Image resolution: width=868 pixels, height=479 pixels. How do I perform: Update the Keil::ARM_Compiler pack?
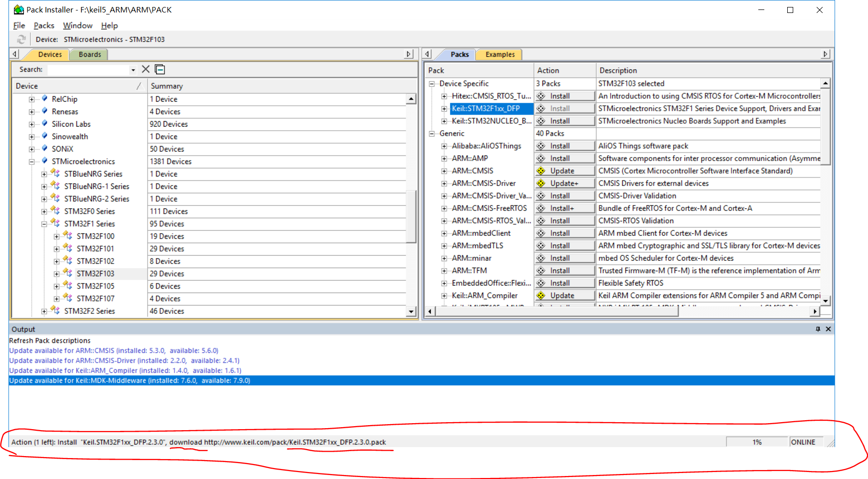[565, 296]
